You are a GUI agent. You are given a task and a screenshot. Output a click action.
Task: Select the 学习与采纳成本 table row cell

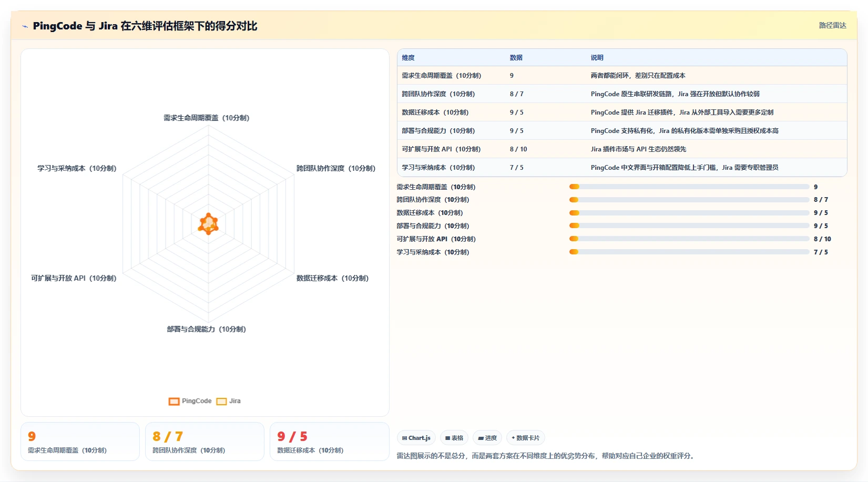tap(438, 168)
